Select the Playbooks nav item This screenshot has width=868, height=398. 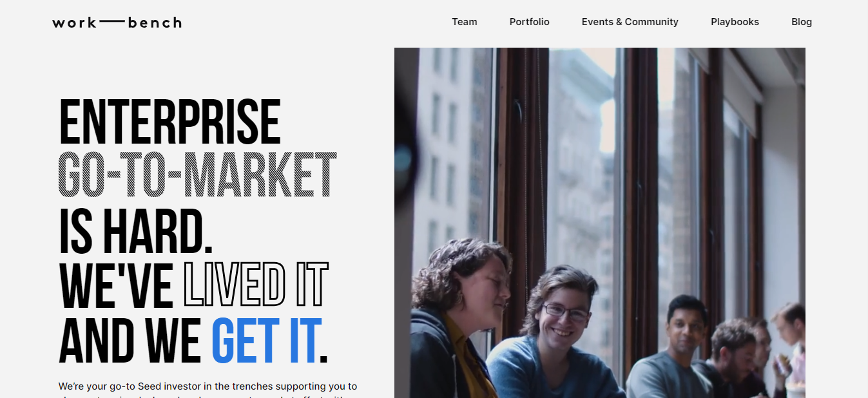(x=735, y=22)
